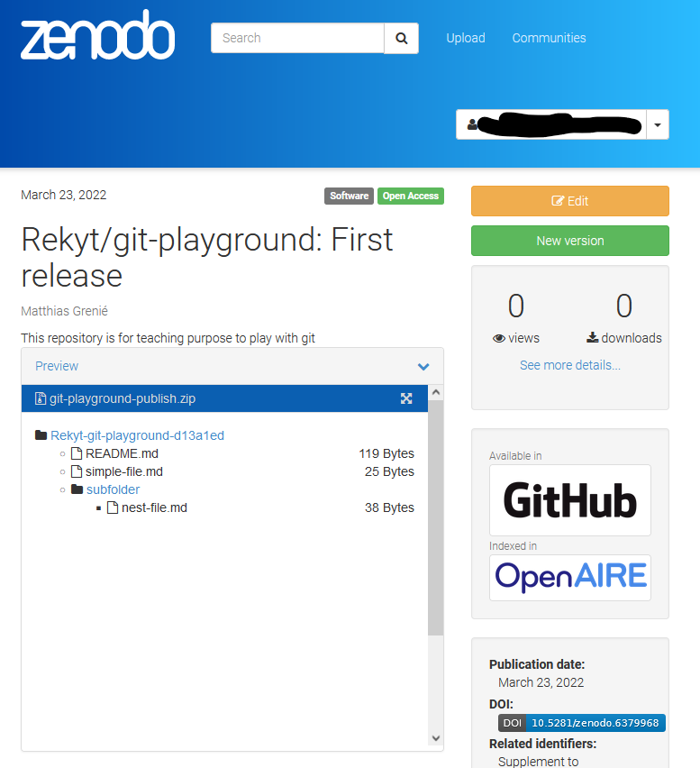Viewport: 700px width, 768px height.
Task: Open the See more details link
Action: coord(569,365)
